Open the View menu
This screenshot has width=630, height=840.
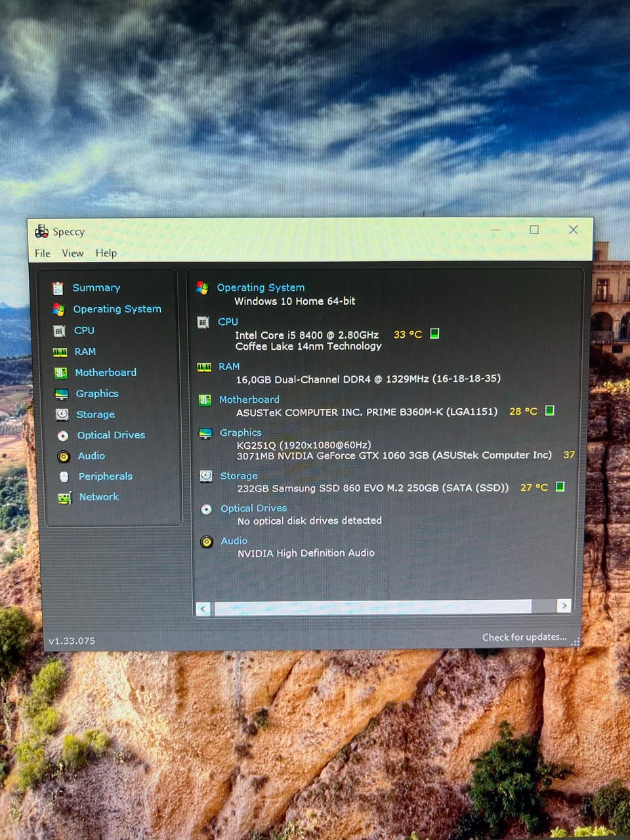pos(73,253)
